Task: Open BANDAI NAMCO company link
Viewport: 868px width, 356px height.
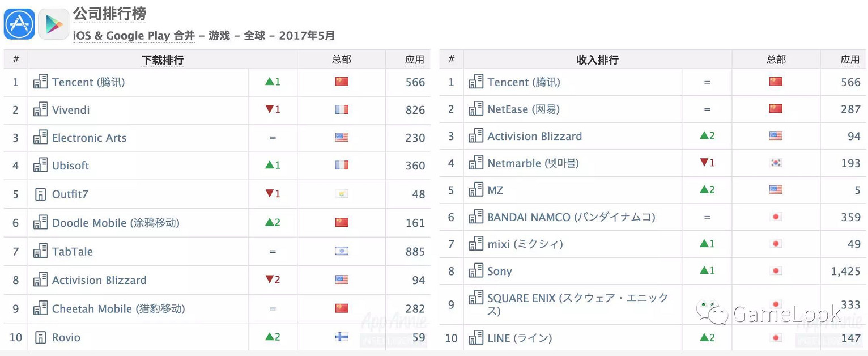Action: click(571, 217)
